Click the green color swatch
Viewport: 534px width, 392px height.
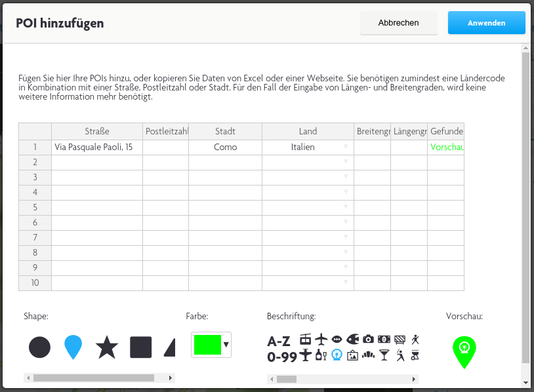point(207,344)
